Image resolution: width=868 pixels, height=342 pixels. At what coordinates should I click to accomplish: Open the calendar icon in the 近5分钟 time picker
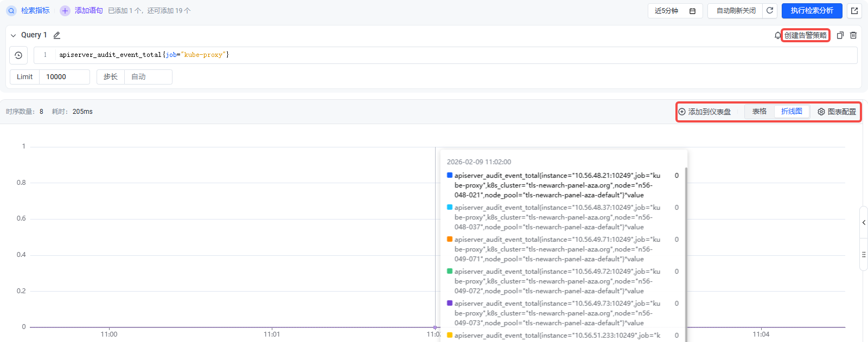point(692,11)
